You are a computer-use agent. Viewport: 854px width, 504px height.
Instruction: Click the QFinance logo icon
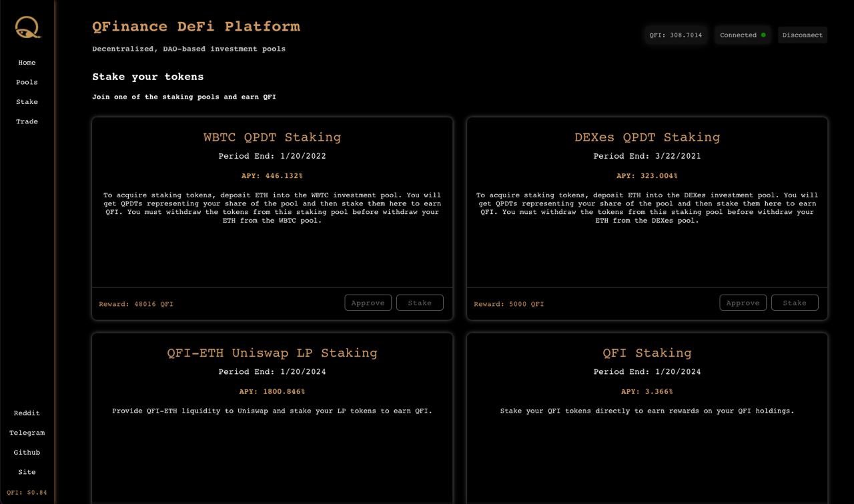click(x=27, y=27)
